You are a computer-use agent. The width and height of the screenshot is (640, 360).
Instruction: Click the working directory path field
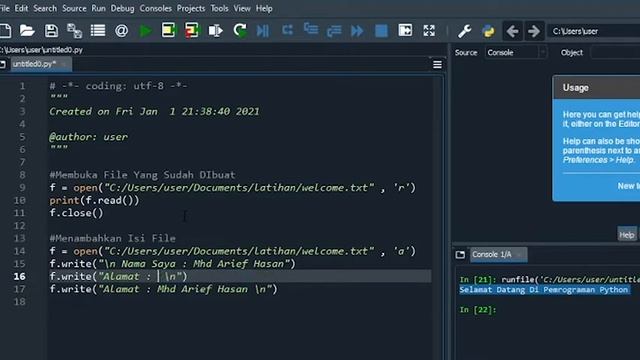pyautogui.click(x=594, y=31)
